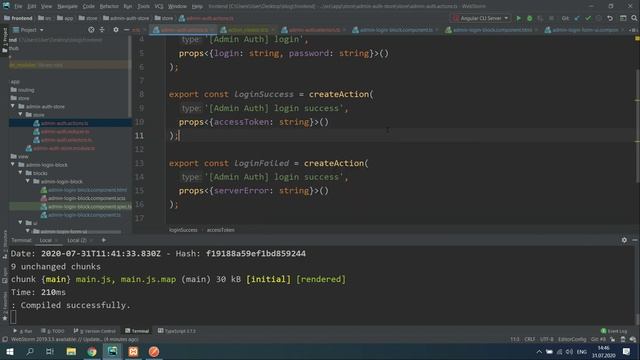This screenshot has height=360, width=640.
Task: Click the Git commit checkmark icon
Action: pyautogui.click(x=588, y=18)
